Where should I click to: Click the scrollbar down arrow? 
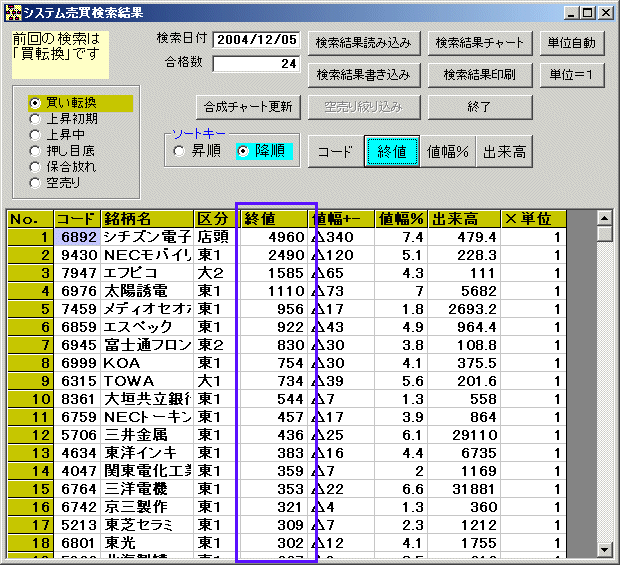click(x=604, y=550)
